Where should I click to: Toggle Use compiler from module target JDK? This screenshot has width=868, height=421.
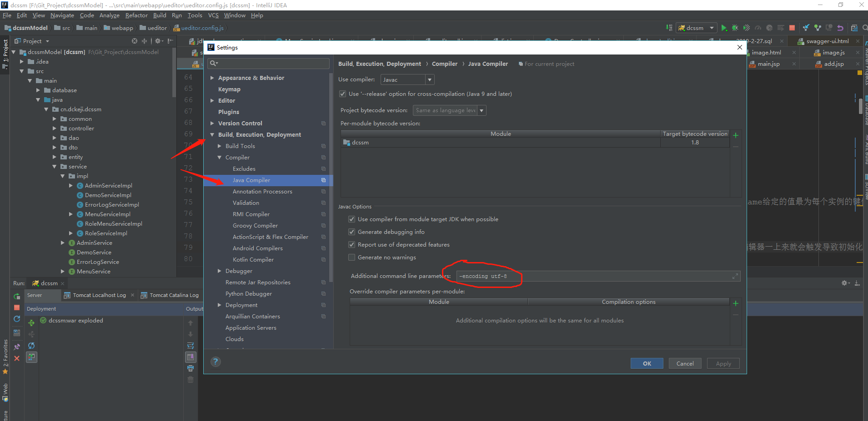(x=351, y=219)
